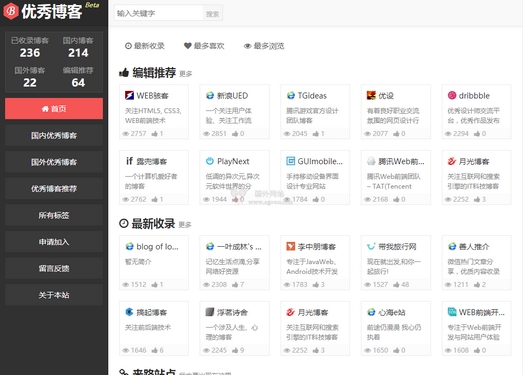This screenshot has width=523, height=375.
Task: Select the 最新收录 sort tab
Action: pos(144,46)
